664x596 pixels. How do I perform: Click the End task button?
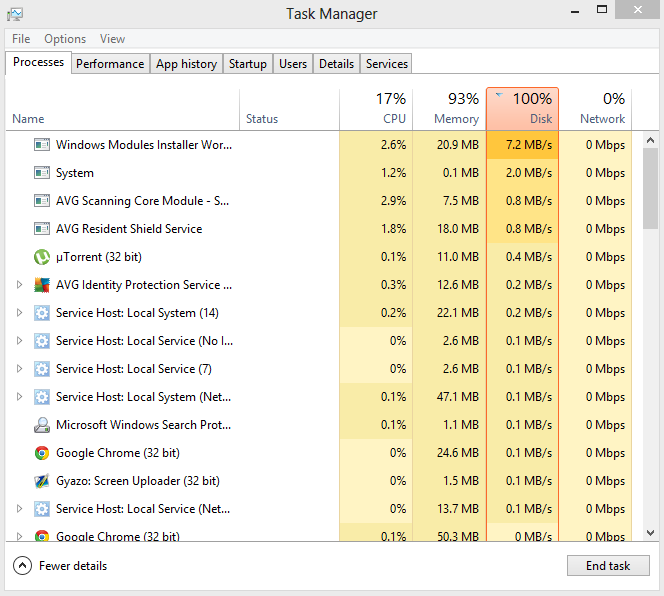608,566
